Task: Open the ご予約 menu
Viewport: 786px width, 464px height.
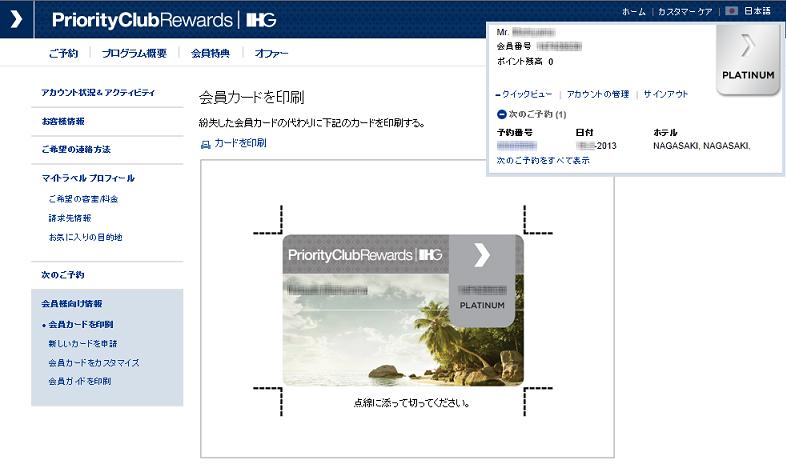Action: [x=64, y=53]
